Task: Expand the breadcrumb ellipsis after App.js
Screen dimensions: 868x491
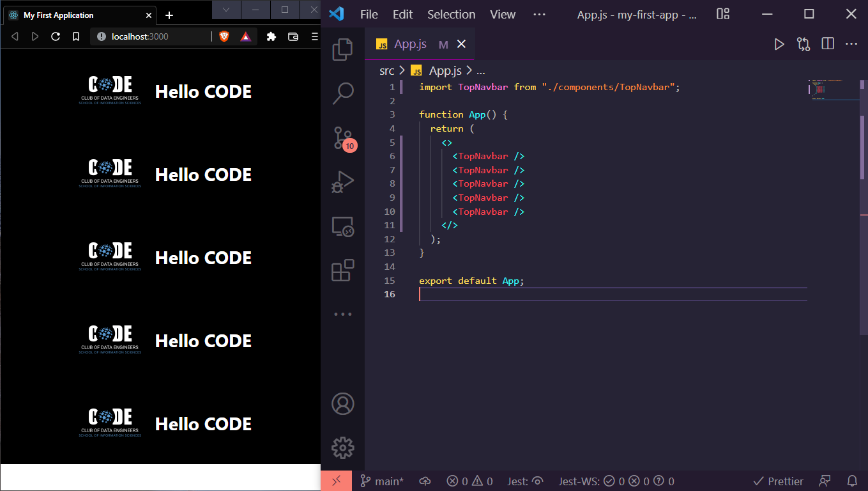Action: [481, 70]
